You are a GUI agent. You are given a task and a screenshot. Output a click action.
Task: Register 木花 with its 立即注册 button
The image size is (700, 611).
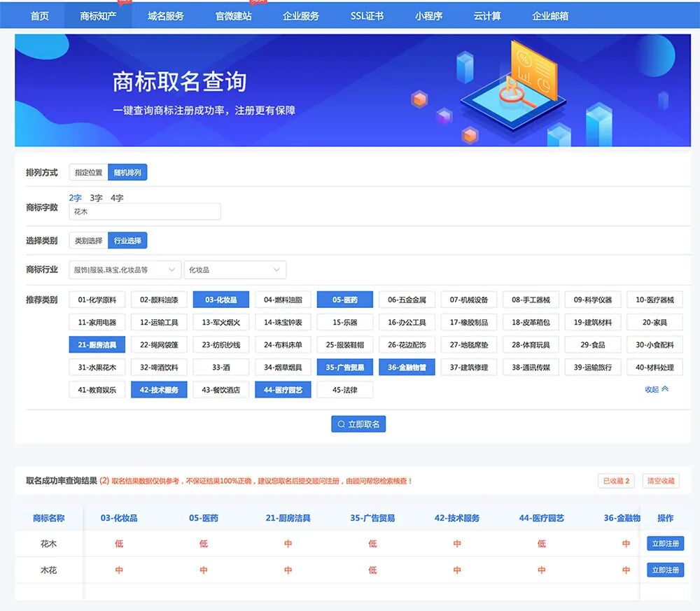point(665,570)
